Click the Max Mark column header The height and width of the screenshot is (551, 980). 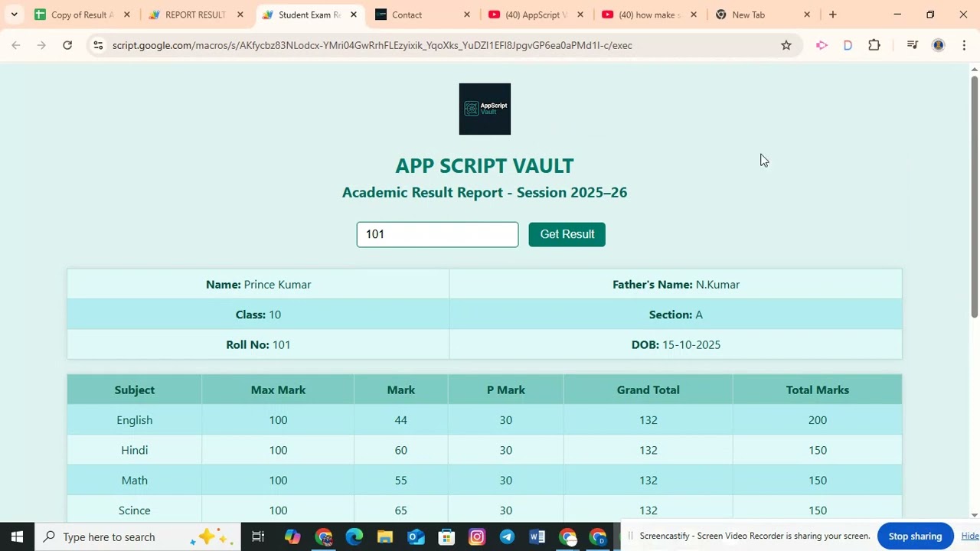[x=278, y=390]
